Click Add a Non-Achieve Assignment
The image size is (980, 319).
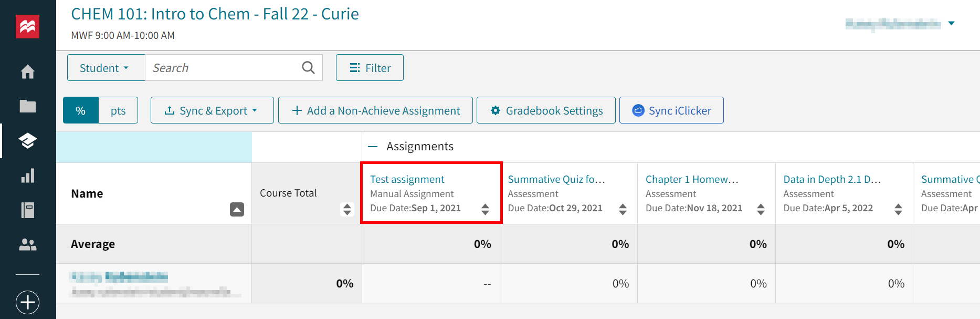click(375, 110)
